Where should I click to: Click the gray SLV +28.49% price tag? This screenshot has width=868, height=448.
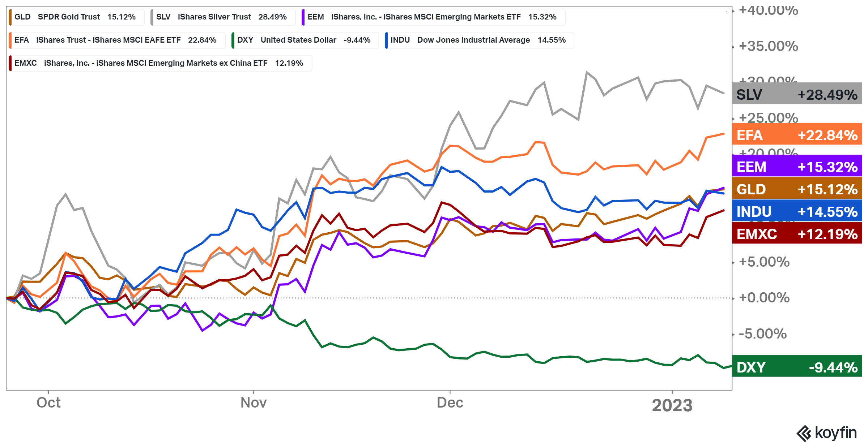(x=797, y=95)
